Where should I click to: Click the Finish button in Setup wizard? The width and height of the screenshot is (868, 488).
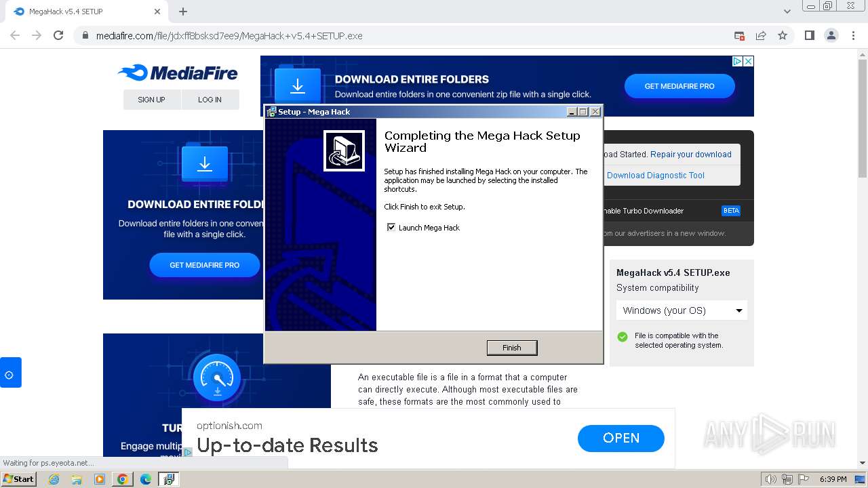tap(512, 348)
